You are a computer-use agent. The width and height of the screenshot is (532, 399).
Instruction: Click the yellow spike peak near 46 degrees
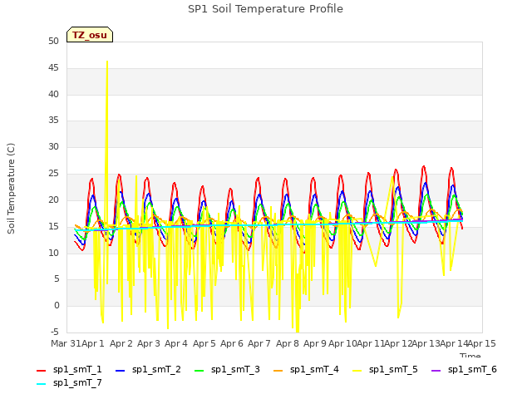tap(107, 62)
